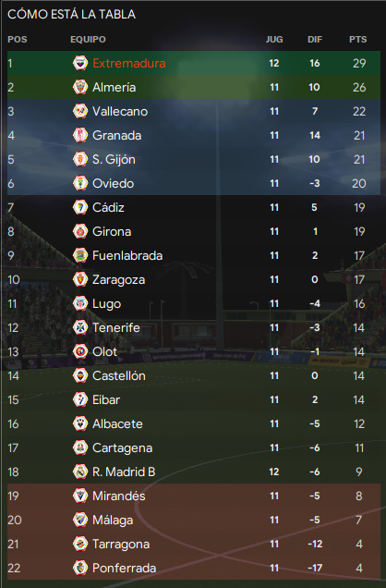Click the Tenerife team badge
The image size is (386, 588).
pos(80,327)
